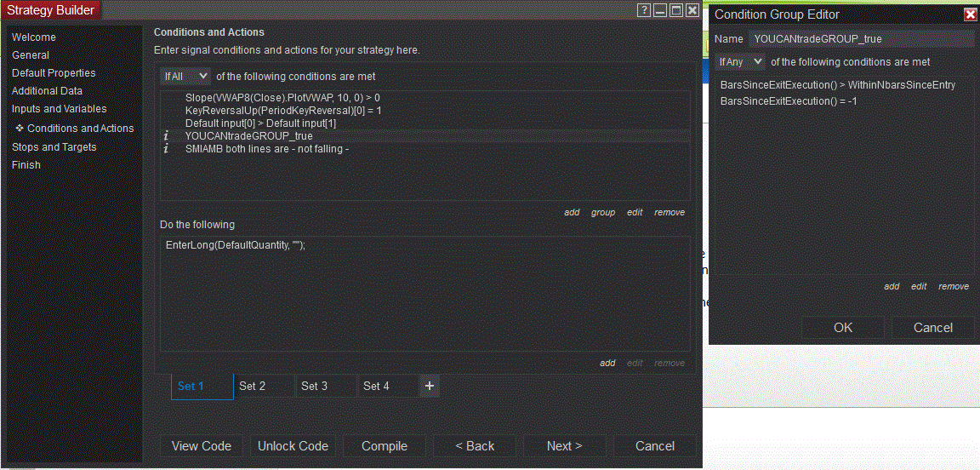Click edit link under conditions list
The height and width of the screenshot is (470, 980).
[x=635, y=213]
